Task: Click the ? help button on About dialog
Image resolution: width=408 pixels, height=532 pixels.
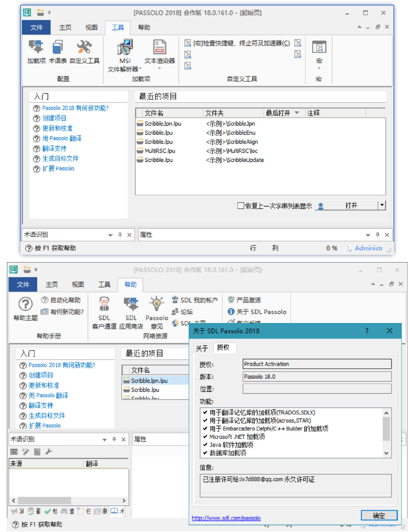Action: [x=367, y=331]
